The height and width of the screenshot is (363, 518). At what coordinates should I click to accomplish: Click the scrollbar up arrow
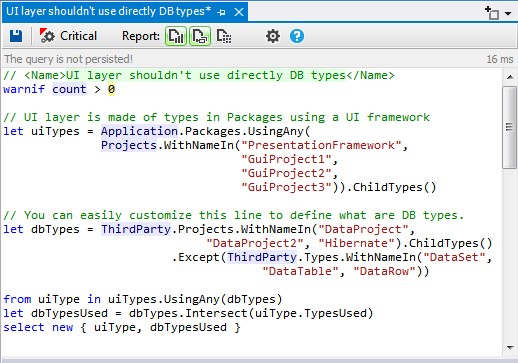pyautogui.click(x=510, y=77)
